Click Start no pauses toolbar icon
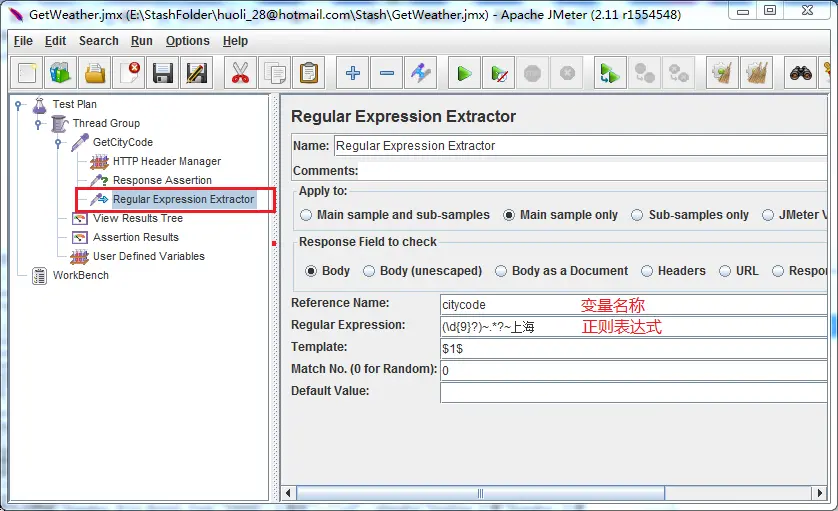This screenshot has width=838, height=511. click(499, 73)
